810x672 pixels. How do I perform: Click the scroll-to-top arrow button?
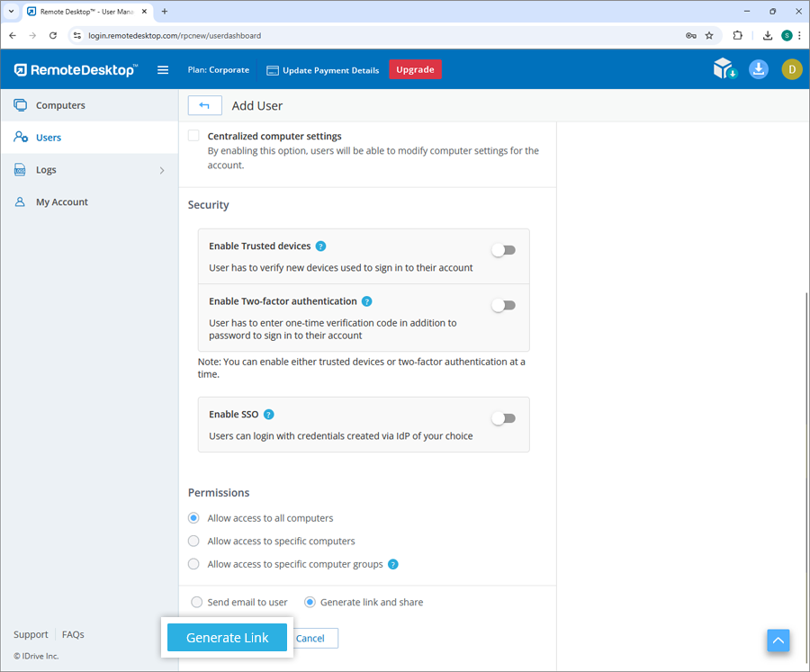(x=778, y=640)
